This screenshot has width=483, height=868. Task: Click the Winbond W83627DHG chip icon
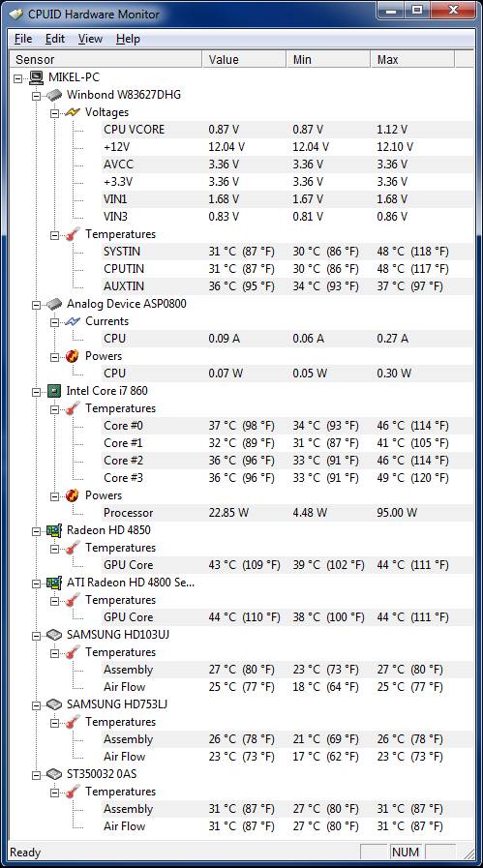point(54,95)
